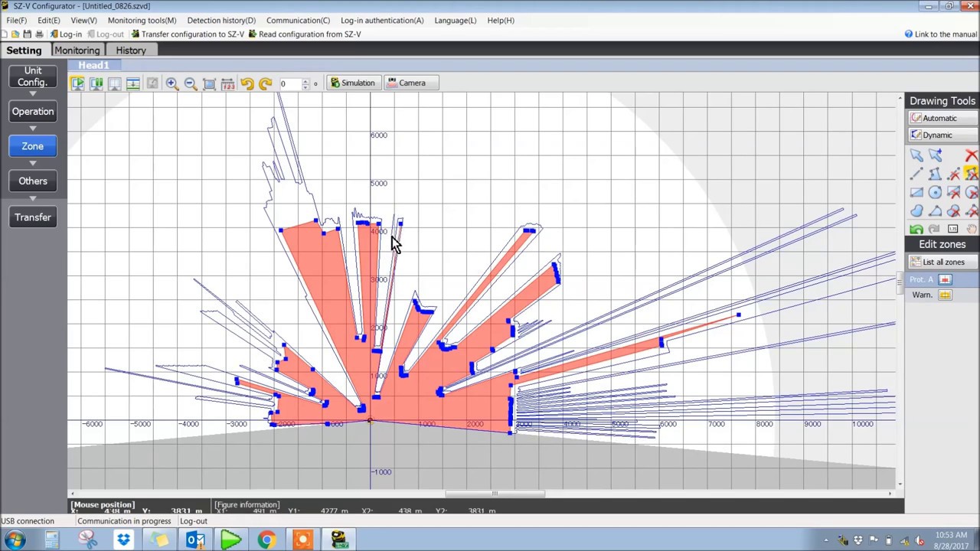Click the fit-to-window zoom icon
980x551 pixels.
(209, 83)
